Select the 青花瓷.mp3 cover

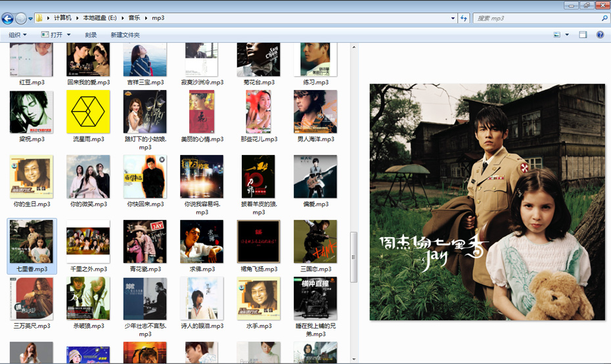coord(145,242)
